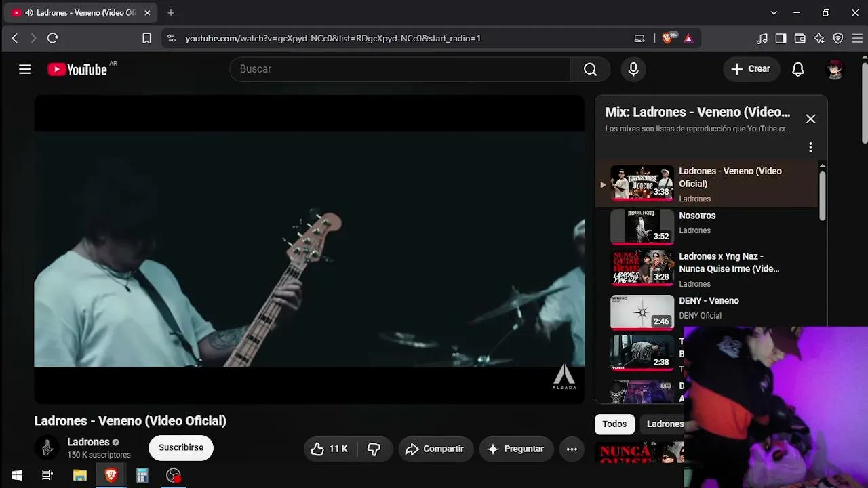Click the Brave icon on the taskbar
The width and height of the screenshot is (868, 488).
[111, 475]
